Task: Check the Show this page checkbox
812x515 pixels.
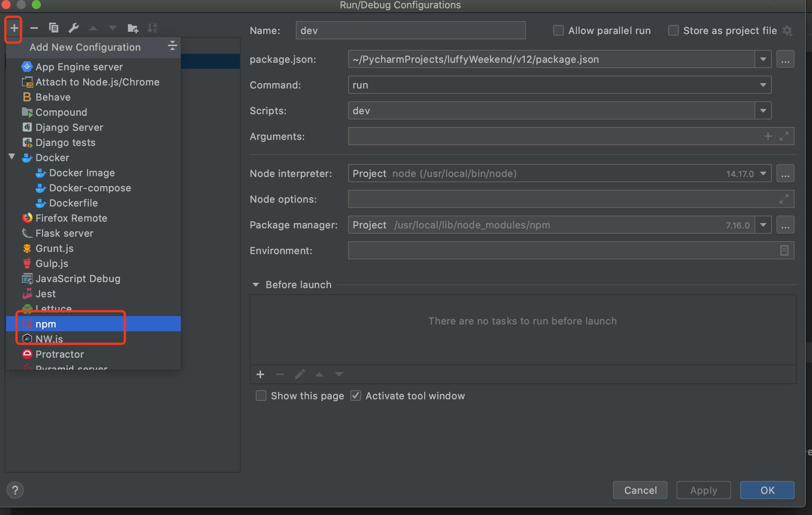Action: tap(261, 396)
